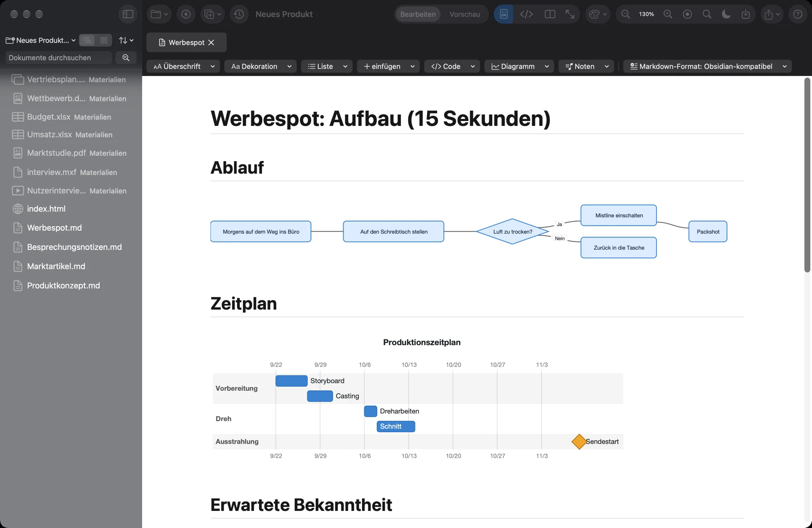The image size is (812, 528).
Task: Switch to Bearbeiten mode
Action: [418, 14]
